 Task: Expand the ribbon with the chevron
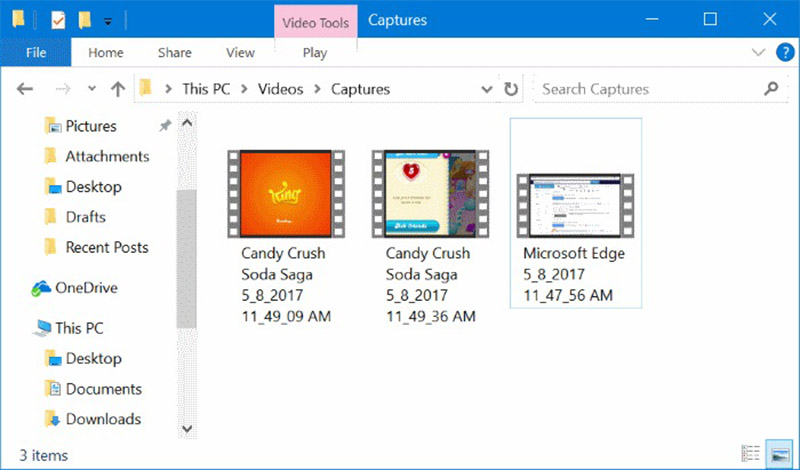click(757, 52)
